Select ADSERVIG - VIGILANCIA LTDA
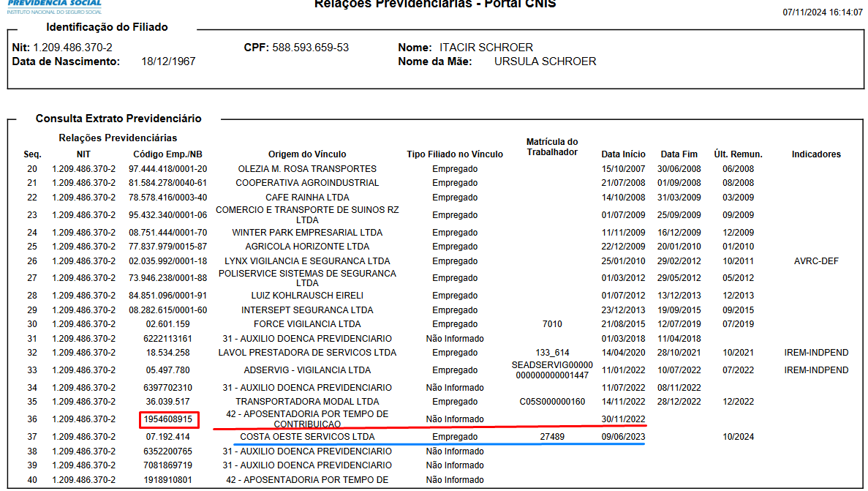Viewport: 868px width, 491px height. [x=307, y=370]
